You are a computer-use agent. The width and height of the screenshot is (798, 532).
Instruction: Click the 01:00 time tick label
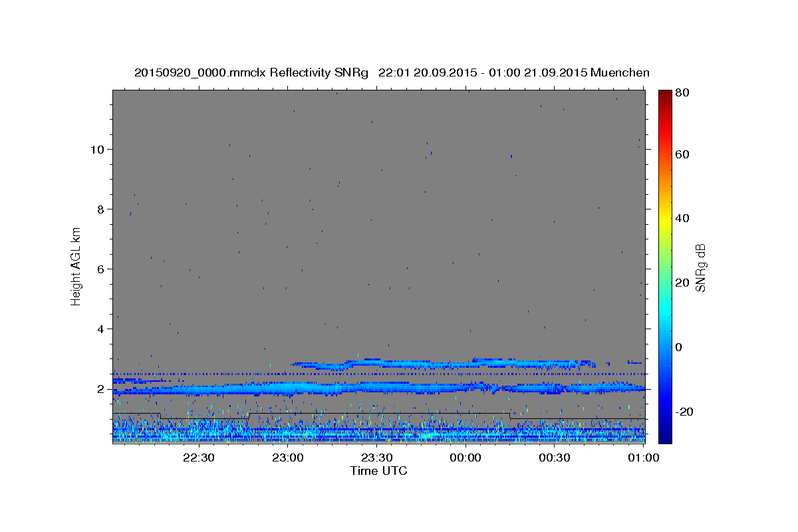tap(643, 458)
